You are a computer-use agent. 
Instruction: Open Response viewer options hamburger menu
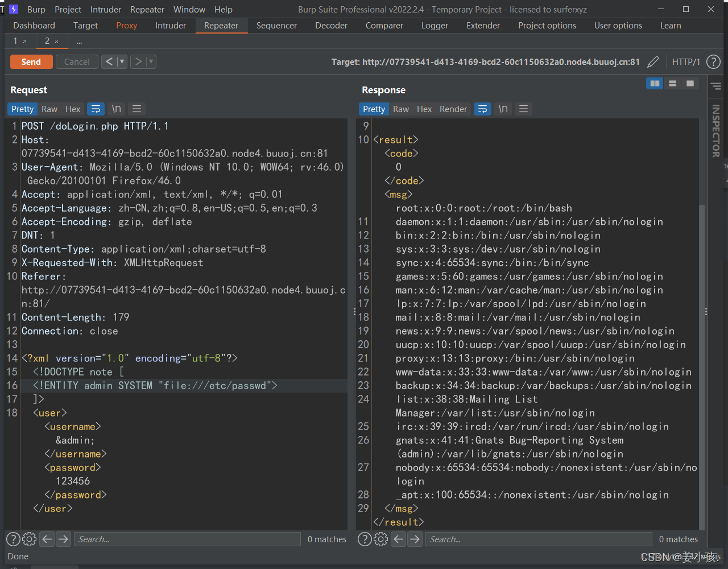524,109
